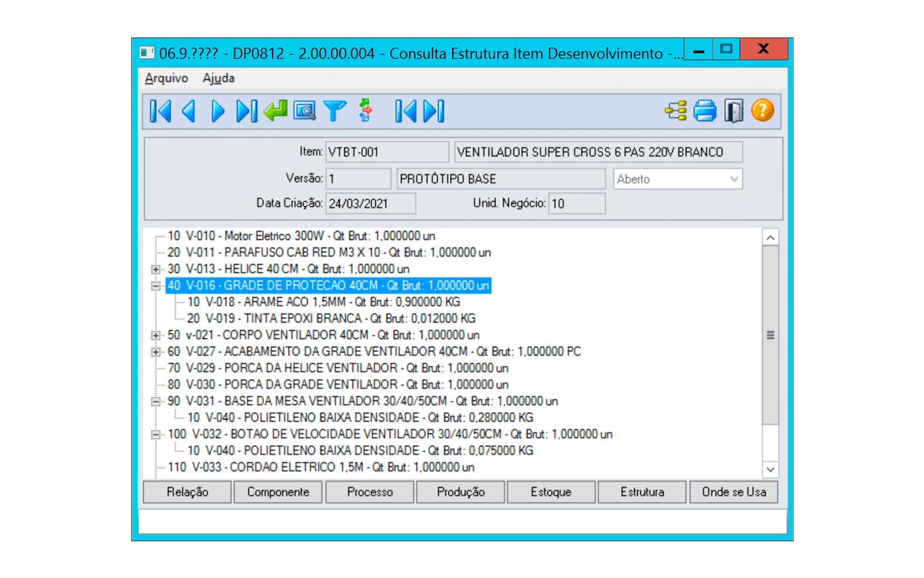The image size is (924, 578).
Task: Click the green go-to arrow icon
Action: click(276, 111)
